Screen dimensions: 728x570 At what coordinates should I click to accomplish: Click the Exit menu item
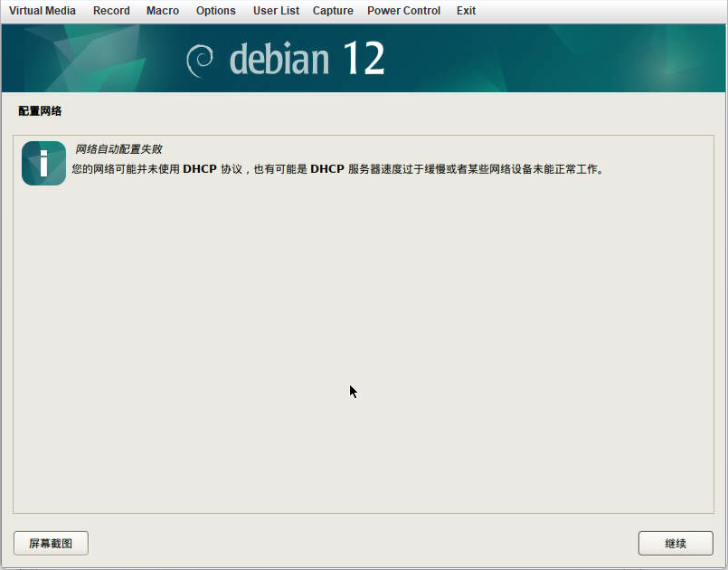click(466, 11)
